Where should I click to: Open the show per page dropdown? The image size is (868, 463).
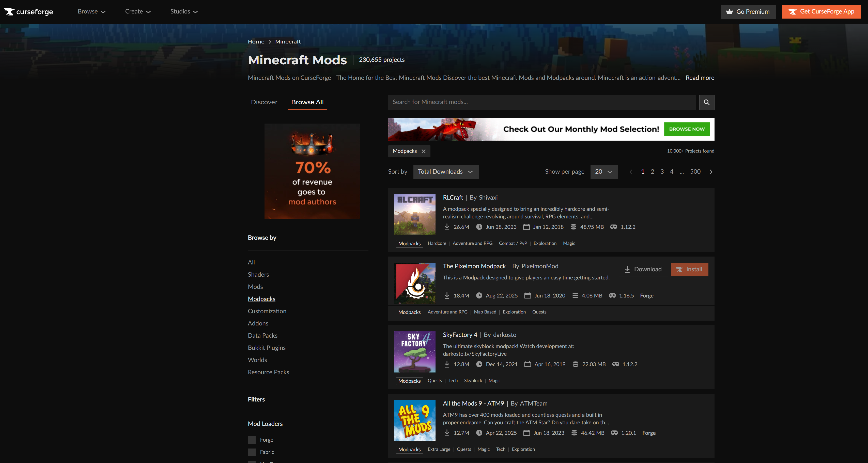pyautogui.click(x=604, y=172)
